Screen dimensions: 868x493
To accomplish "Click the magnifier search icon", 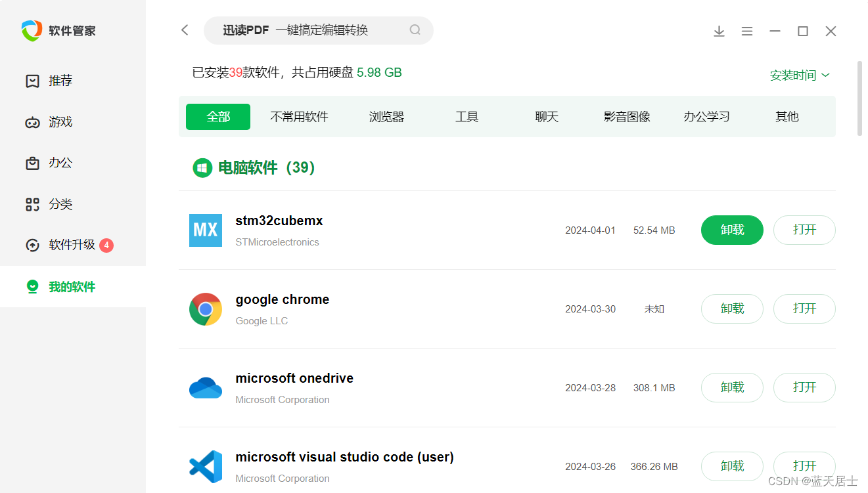I will pos(415,30).
